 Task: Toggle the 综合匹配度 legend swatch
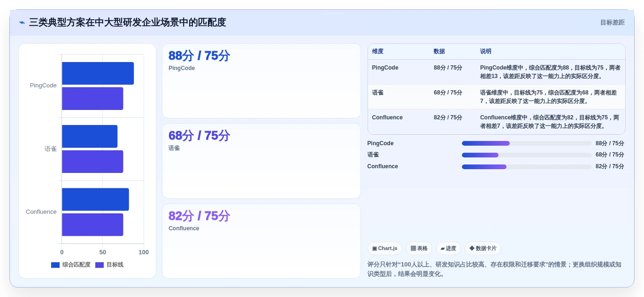[x=55, y=265]
